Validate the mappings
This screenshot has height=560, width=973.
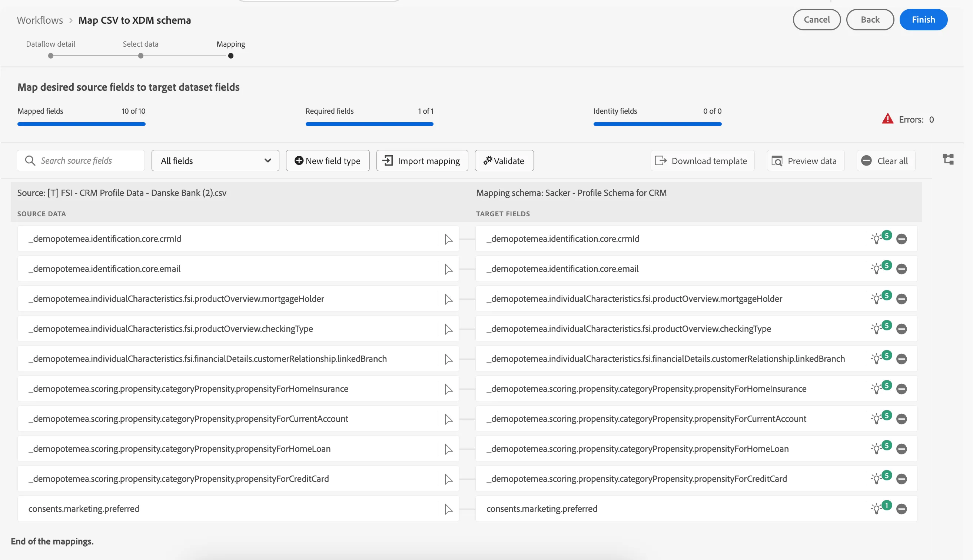(504, 161)
